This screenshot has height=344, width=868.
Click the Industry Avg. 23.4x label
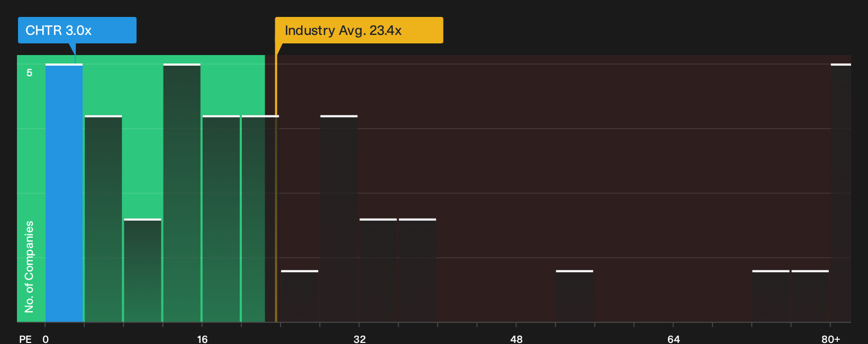pos(359,30)
